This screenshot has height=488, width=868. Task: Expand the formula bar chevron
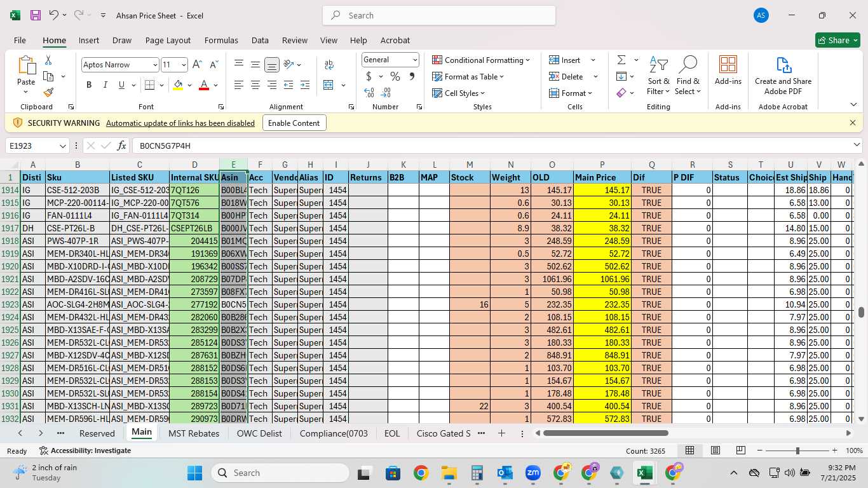click(856, 146)
